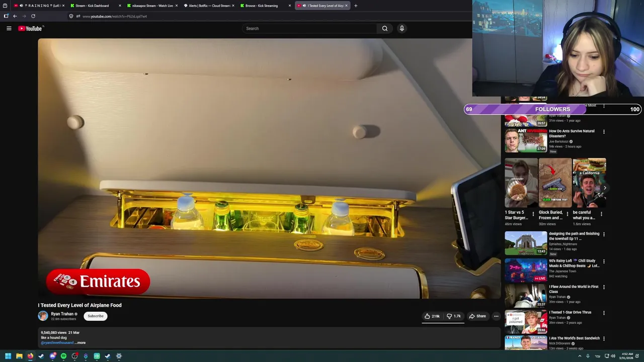This screenshot has height=362, width=644.
Task: Expand description with ...more
Action: pyautogui.click(x=81, y=343)
